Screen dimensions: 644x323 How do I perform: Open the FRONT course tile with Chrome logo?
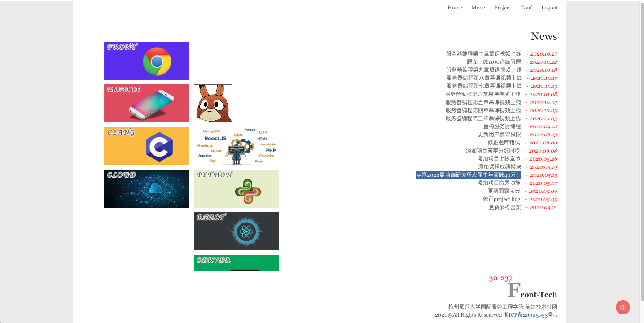(147, 61)
